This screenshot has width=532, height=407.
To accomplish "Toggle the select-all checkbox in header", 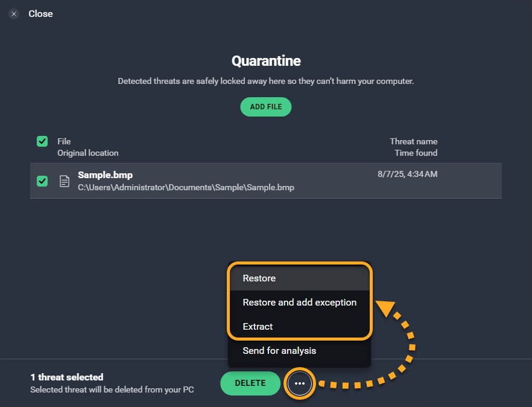I will coord(42,141).
